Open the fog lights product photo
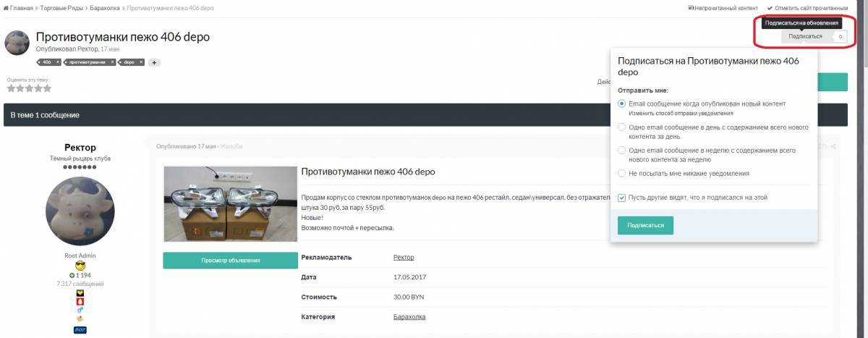Viewport: 868px width, 338px height. 230,205
